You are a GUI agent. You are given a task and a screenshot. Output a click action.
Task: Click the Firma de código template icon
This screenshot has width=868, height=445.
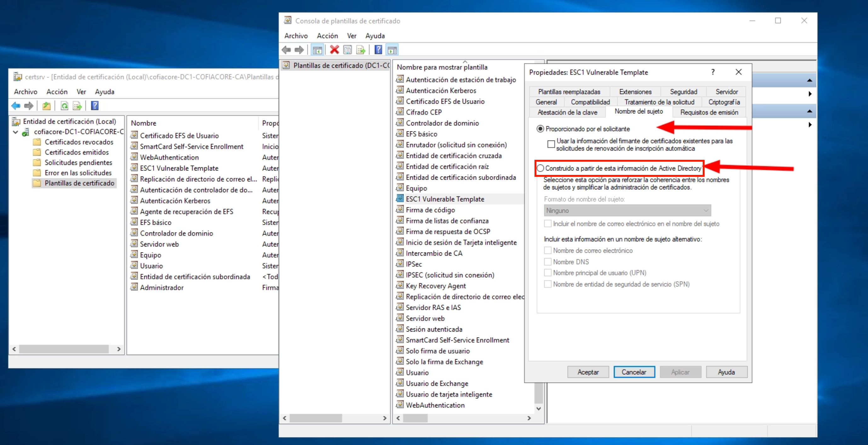click(400, 209)
